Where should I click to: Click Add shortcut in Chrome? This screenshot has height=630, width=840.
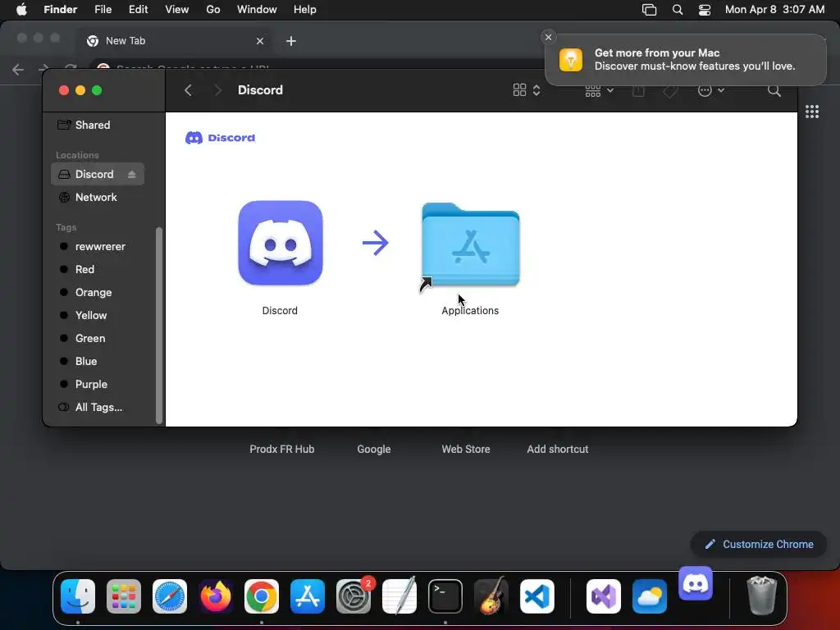558,449
